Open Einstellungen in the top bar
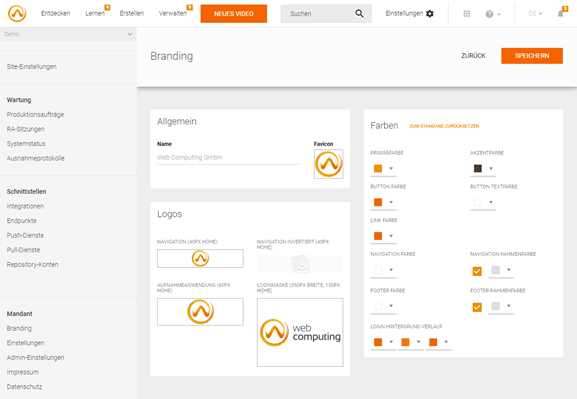Screen dimensions: 577x399 (404, 13)
